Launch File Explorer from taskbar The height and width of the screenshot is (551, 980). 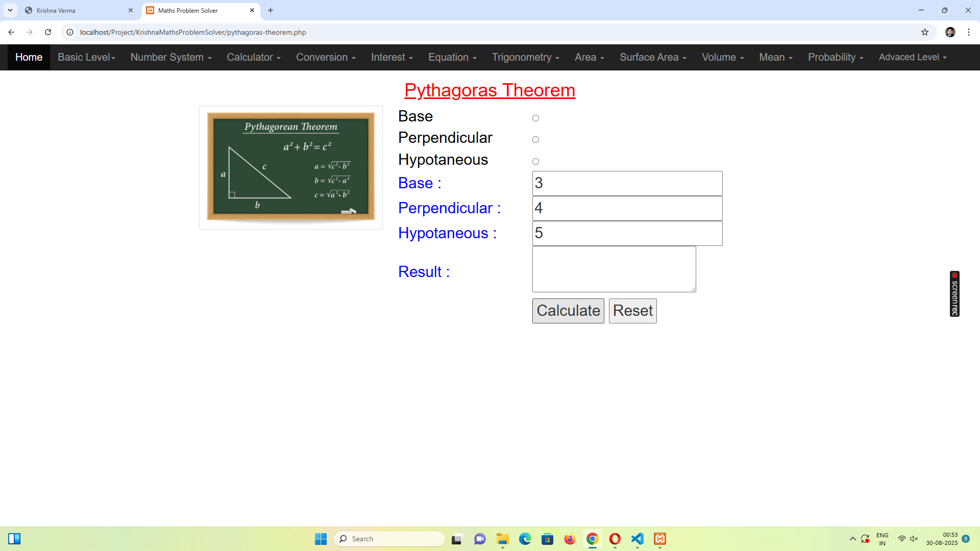pyautogui.click(x=503, y=539)
